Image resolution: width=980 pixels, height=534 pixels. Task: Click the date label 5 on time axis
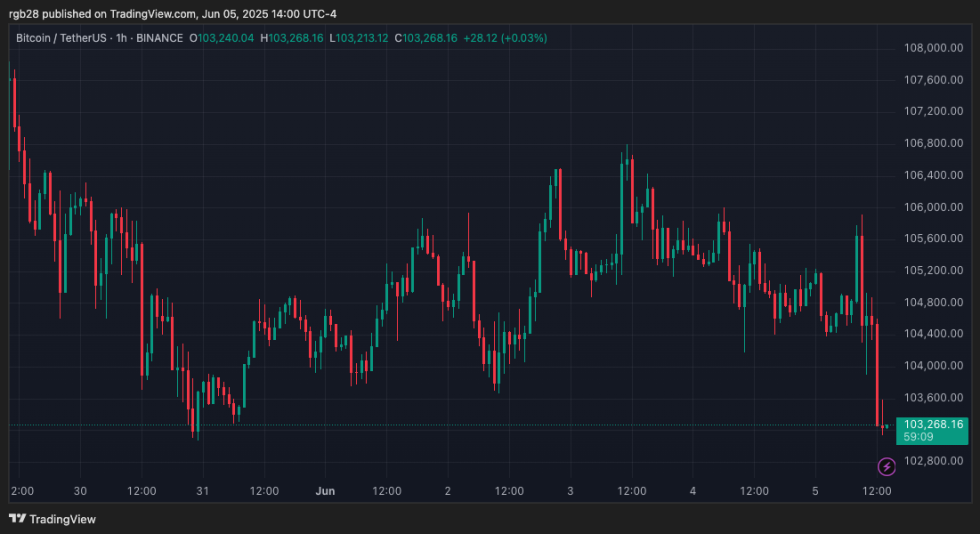point(815,491)
